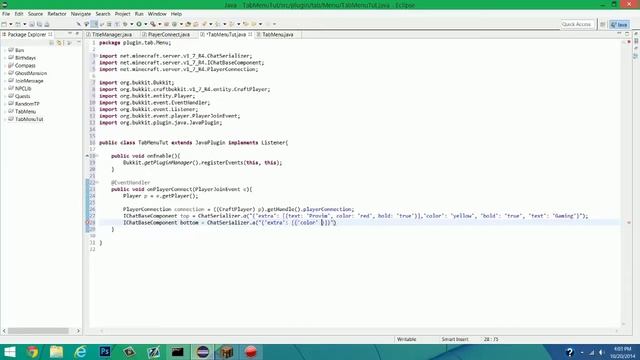Switch to the TabMenu.java tab

278,35
